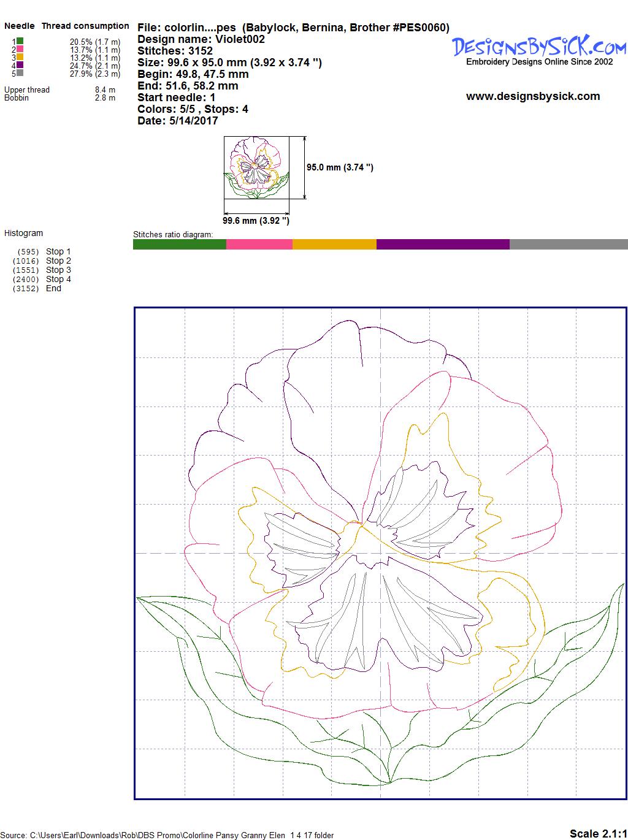Click the gray needle 5 color swatch

click(x=20, y=73)
